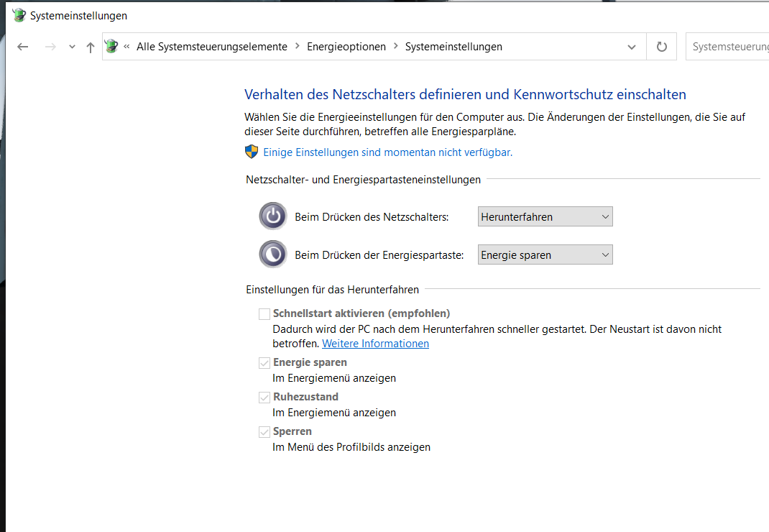Open recent locations chevron next to arrows

tap(72, 47)
